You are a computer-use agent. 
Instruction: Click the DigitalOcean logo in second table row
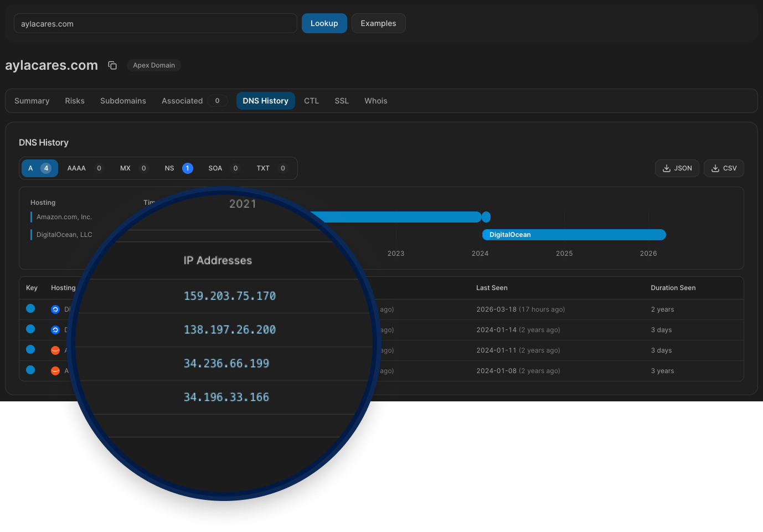(x=55, y=330)
